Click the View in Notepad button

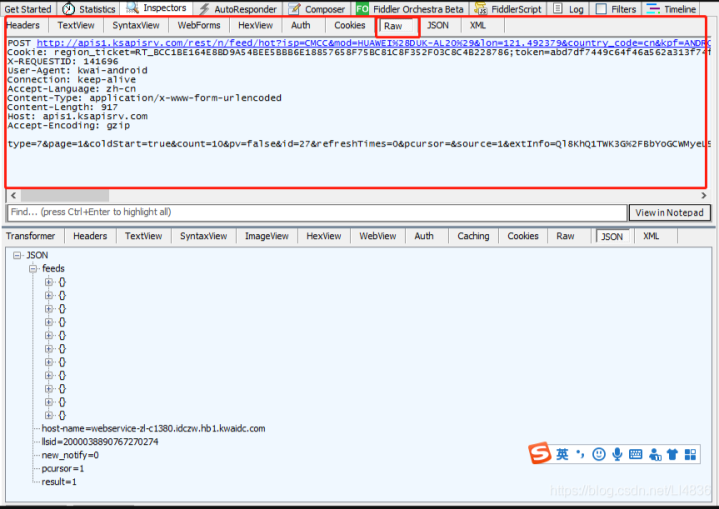669,213
